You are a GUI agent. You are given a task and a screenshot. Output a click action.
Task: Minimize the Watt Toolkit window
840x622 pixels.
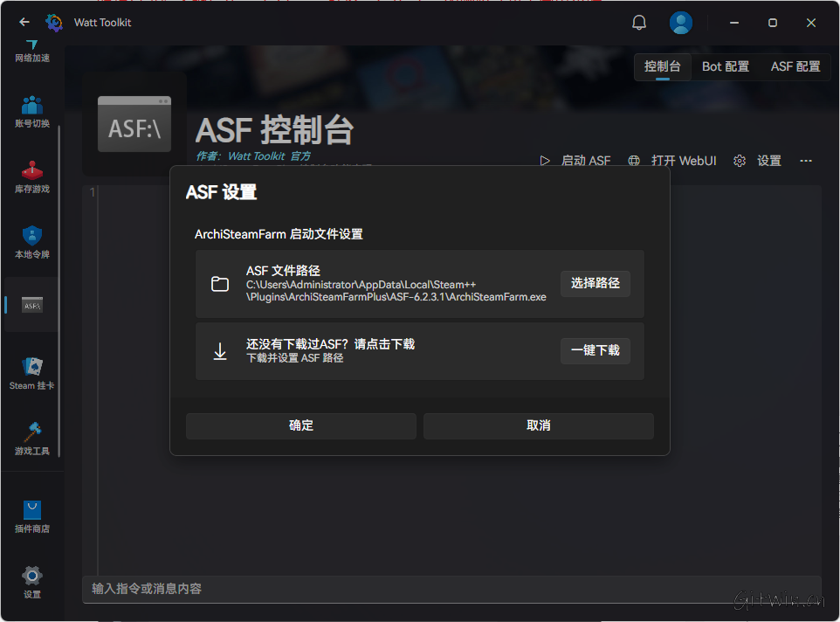pyautogui.click(x=734, y=23)
